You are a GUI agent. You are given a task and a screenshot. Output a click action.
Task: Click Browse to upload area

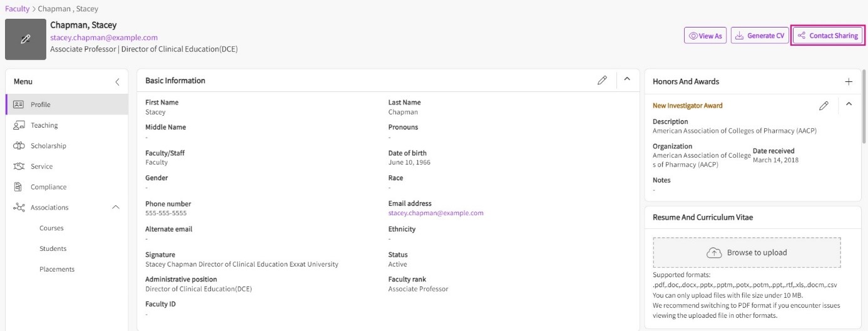(747, 253)
